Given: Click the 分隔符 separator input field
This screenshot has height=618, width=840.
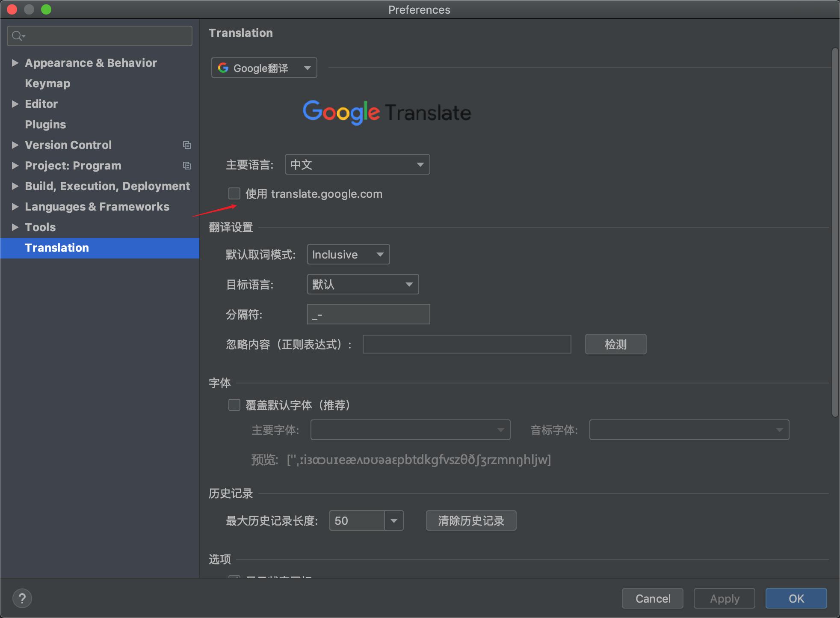Looking at the screenshot, I should [x=368, y=314].
